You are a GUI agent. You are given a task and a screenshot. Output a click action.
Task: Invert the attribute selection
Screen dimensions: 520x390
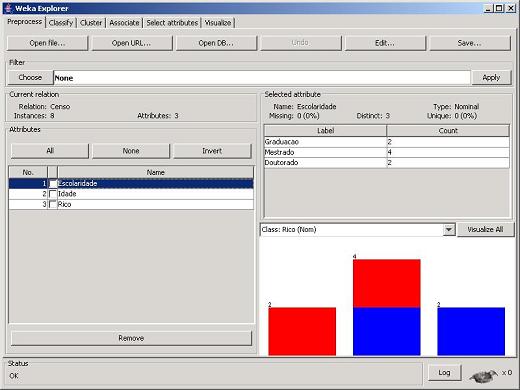click(212, 151)
